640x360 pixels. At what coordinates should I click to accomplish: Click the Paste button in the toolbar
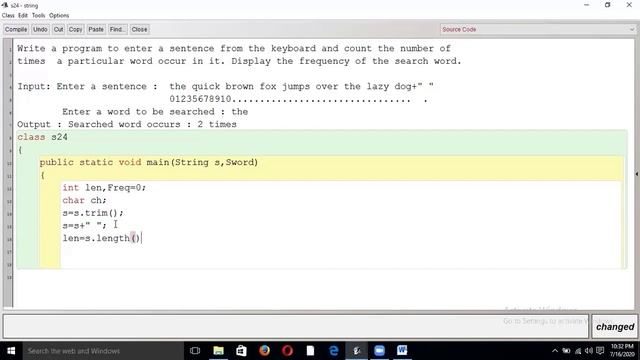pos(96,29)
